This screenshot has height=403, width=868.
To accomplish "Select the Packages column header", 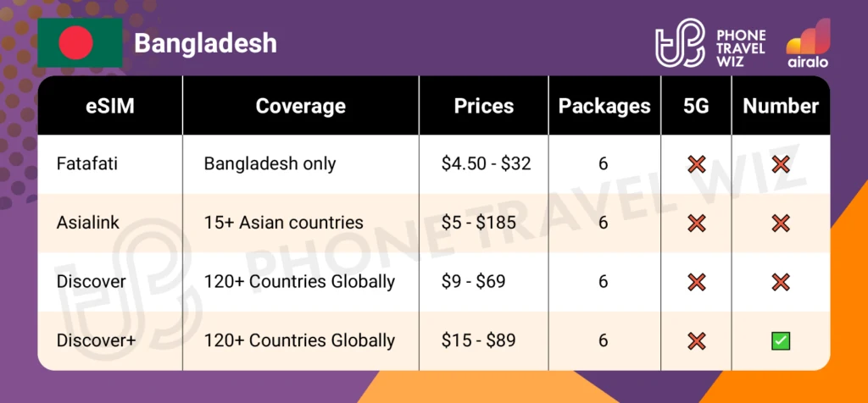I will [604, 106].
